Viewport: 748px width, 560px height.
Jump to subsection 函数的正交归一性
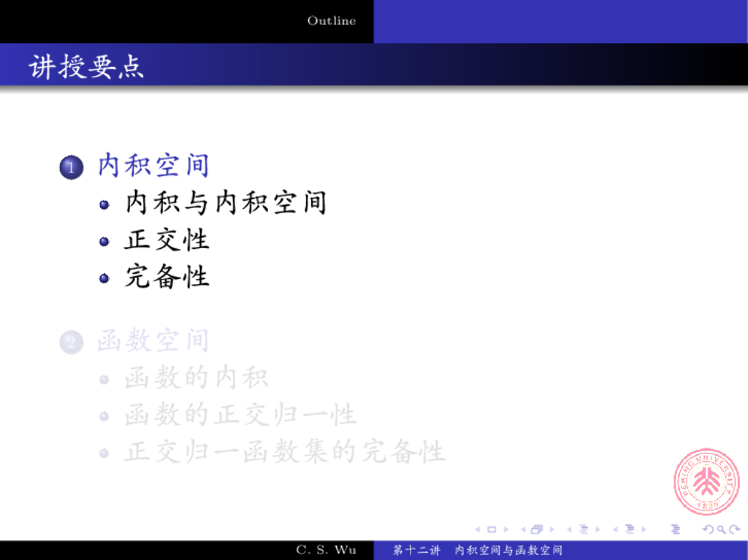tap(240, 415)
